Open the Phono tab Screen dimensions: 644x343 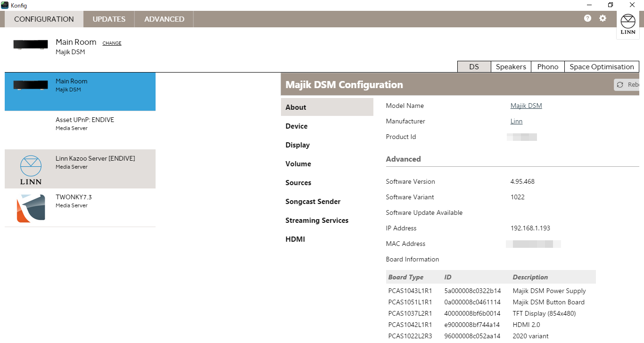pyautogui.click(x=548, y=67)
